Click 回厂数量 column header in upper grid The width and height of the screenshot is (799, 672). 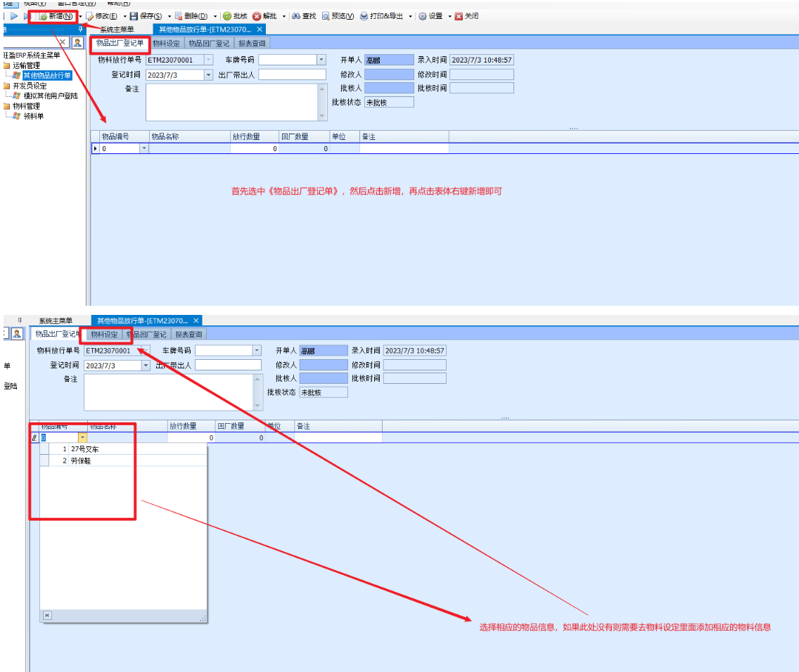(305, 136)
